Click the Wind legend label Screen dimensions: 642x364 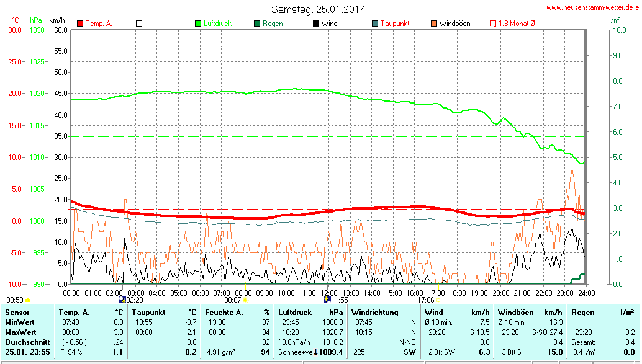coord(330,24)
